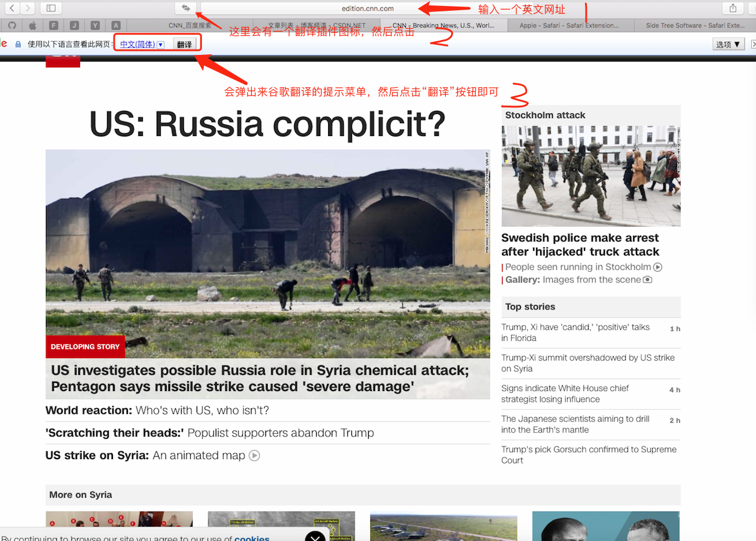Switch to the 'CNN_百度搜索' tab
The image size is (756, 541).
(x=189, y=26)
